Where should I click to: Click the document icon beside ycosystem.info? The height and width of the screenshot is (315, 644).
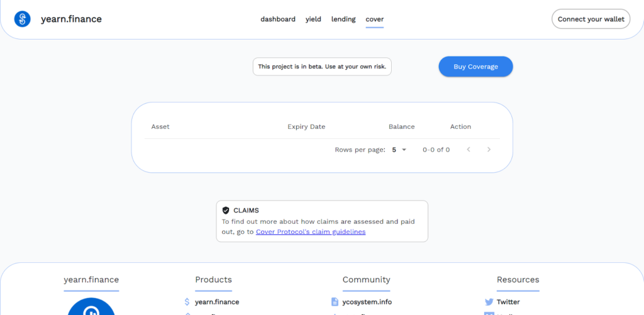coord(335,302)
